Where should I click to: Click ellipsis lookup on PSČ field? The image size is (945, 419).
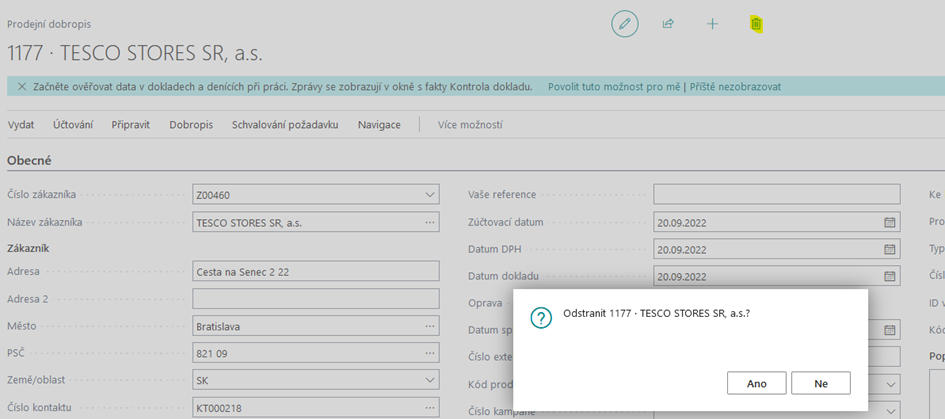point(430,353)
